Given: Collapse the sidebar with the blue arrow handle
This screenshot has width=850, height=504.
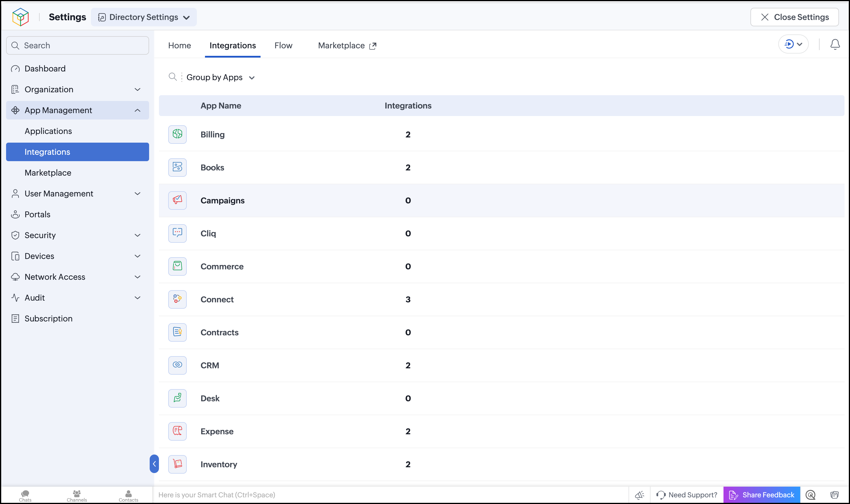Looking at the screenshot, I should 154,463.
